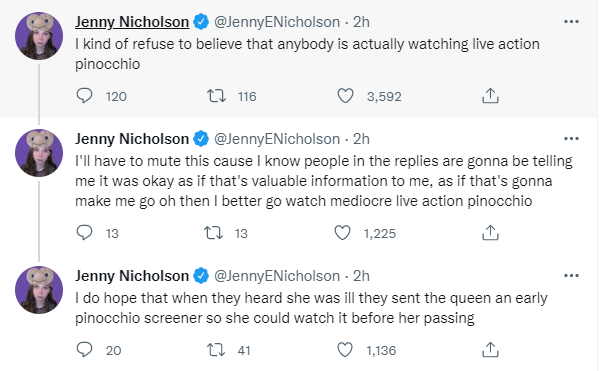The width and height of the screenshot is (600, 371).
Task: Retweet the tweet about muting replies
Action: coord(214,233)
